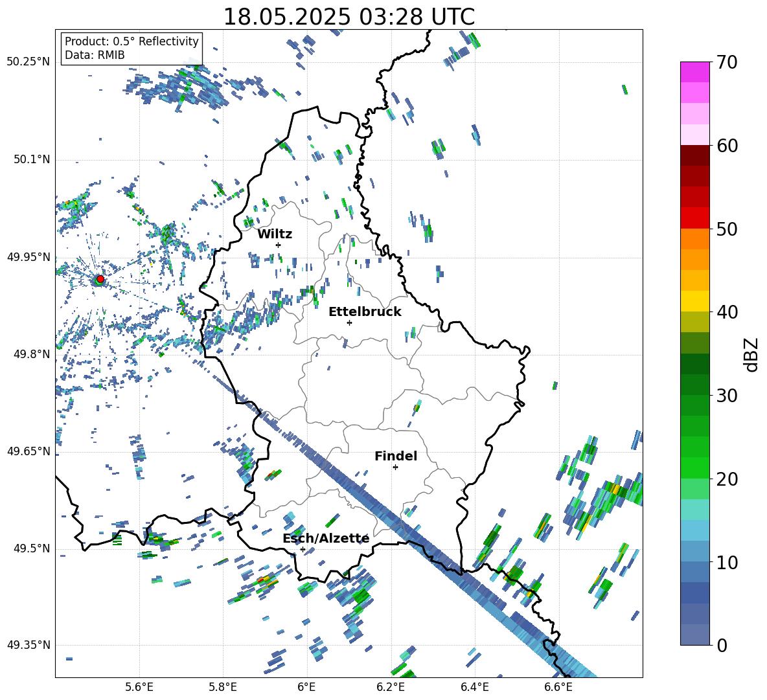Click the 50 tick label on colorbar
The image size is (767, 700).
pos(726,229)
